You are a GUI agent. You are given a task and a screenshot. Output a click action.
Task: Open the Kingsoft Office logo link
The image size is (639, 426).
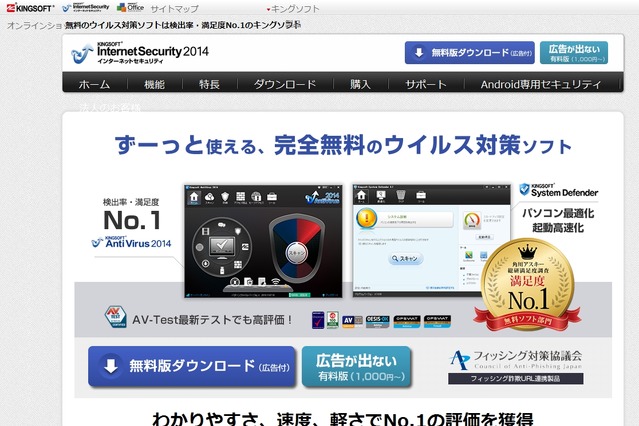pyautogui.click(x=130, y=7)
